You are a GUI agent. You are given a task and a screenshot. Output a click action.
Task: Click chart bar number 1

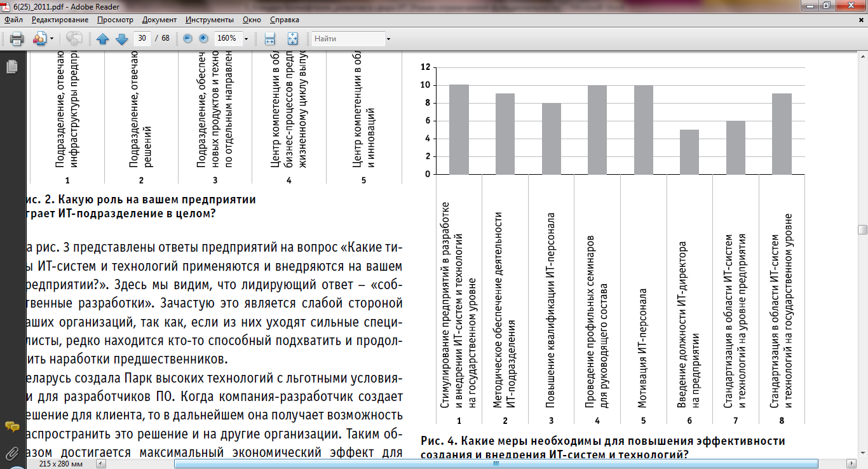(459, 129)
